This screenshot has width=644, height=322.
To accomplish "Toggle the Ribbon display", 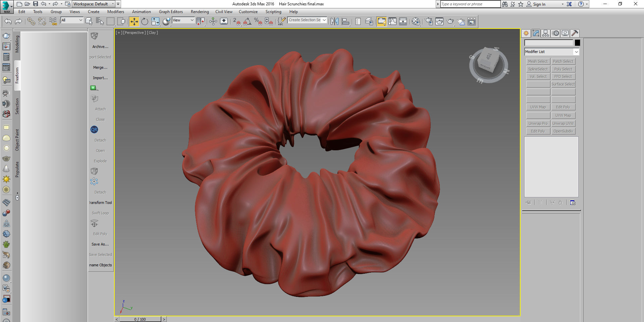I will (x=381, y=21).
